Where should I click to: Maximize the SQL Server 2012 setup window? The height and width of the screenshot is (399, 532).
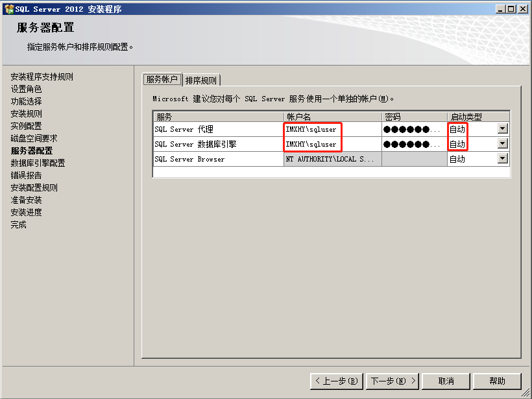pos(511,9)
